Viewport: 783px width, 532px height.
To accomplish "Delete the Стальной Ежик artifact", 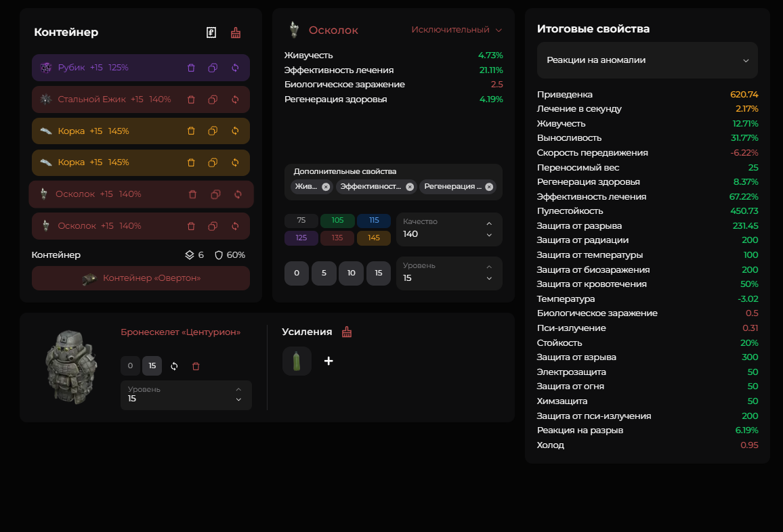I will (x=191, y=99).
